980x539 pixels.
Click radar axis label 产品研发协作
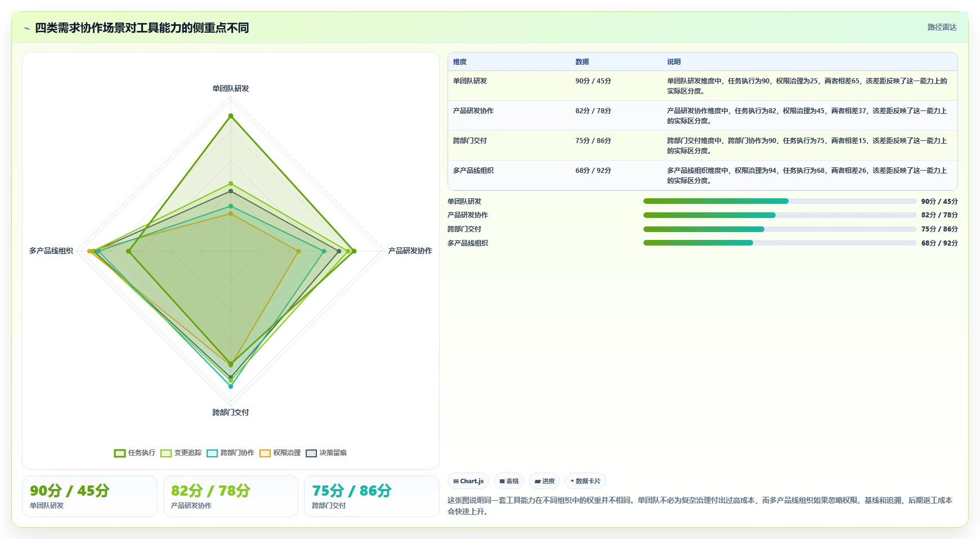[410, 251]
